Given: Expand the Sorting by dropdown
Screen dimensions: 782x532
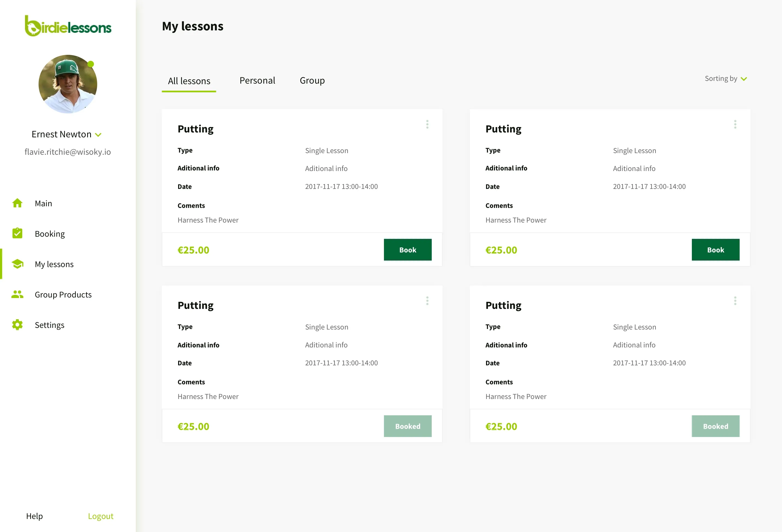Looking at the screenshot, I should 726,79.
